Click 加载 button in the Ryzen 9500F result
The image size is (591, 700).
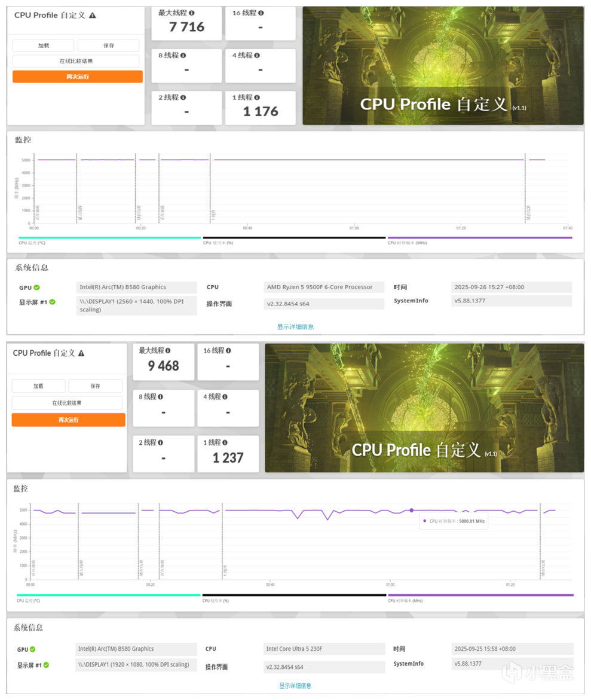(x=43, y=45)
